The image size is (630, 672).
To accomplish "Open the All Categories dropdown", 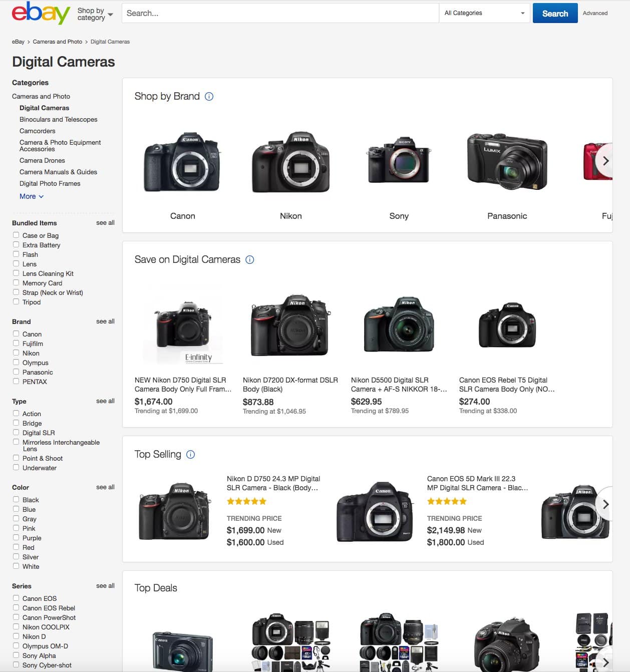I will point(484,13).
